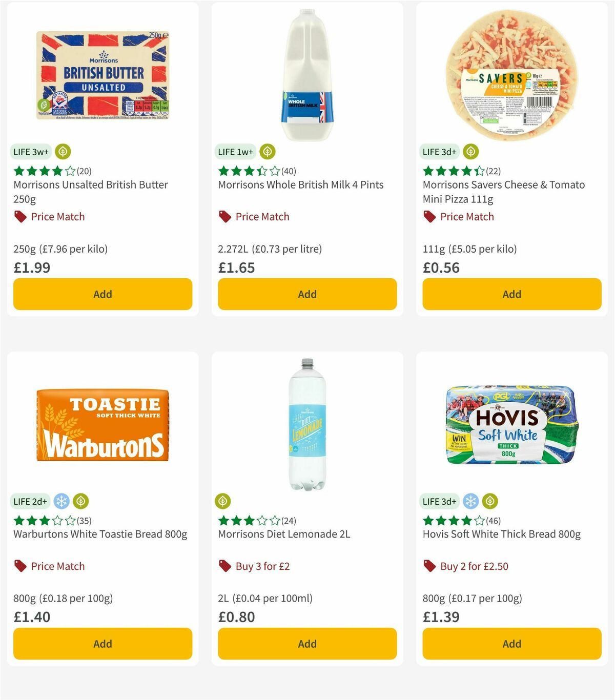This screenshot has height=700, width=615.
Task: Click the snowflake icon on Hovis Soft White Bread
Action: coord(472,501)
